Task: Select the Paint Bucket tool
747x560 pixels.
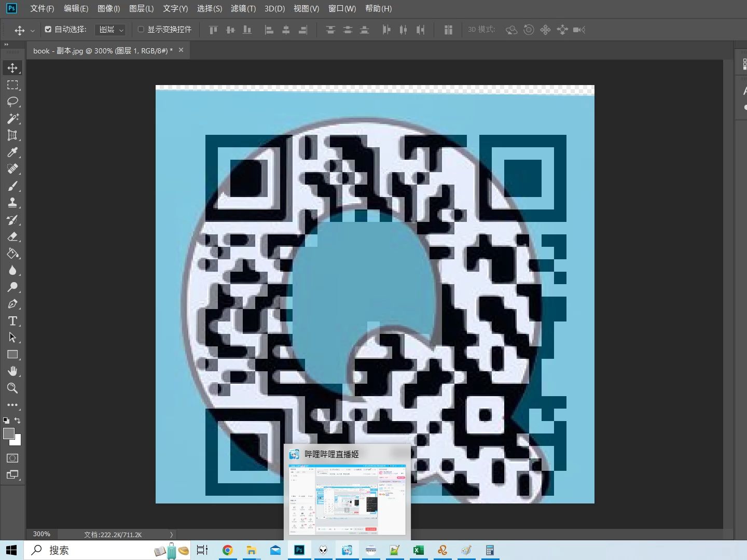Action: point(12,254)
